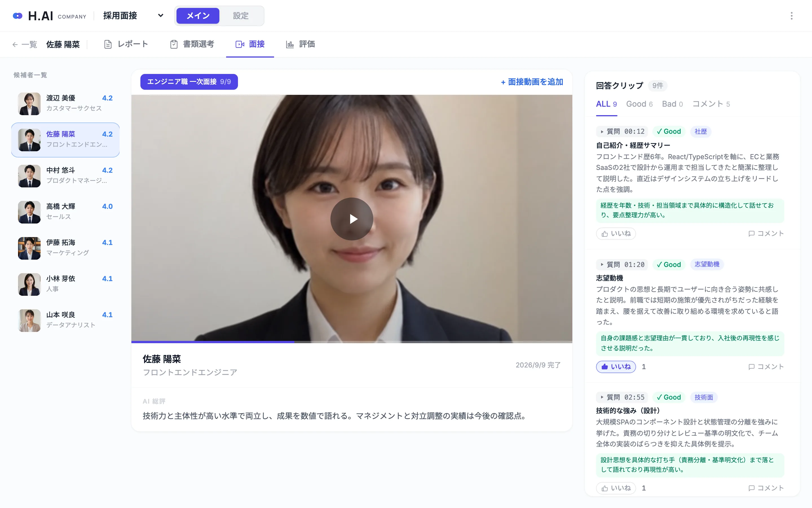812x508 pixels.
Task: Play the interview video
Action: tap(352, 219)
